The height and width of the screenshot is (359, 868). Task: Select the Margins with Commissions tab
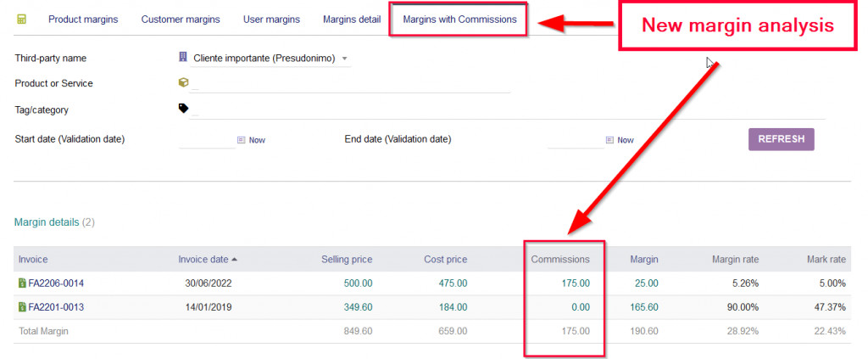pyautogui.click(x=459, y=19)
